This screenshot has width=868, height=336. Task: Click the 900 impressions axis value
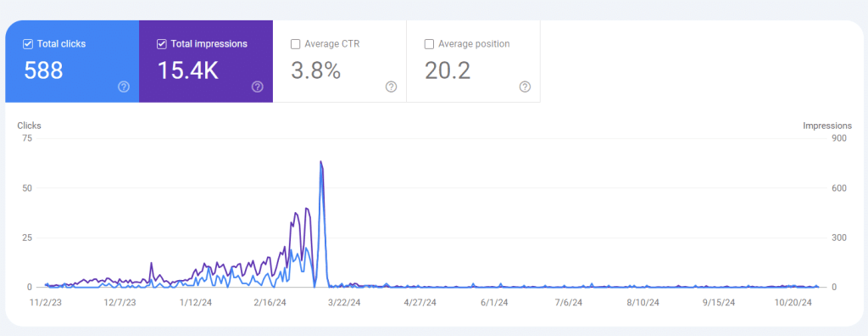point(839,138)
